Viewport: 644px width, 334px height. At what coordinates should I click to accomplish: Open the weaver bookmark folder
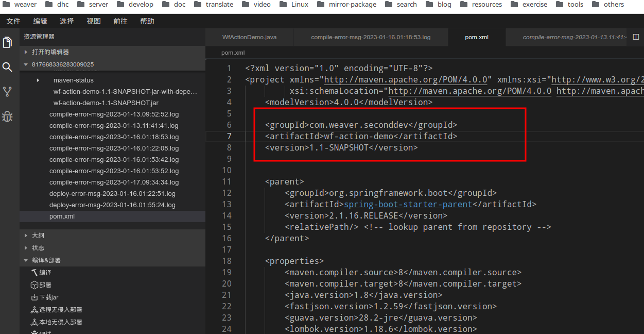coord(19,5)
